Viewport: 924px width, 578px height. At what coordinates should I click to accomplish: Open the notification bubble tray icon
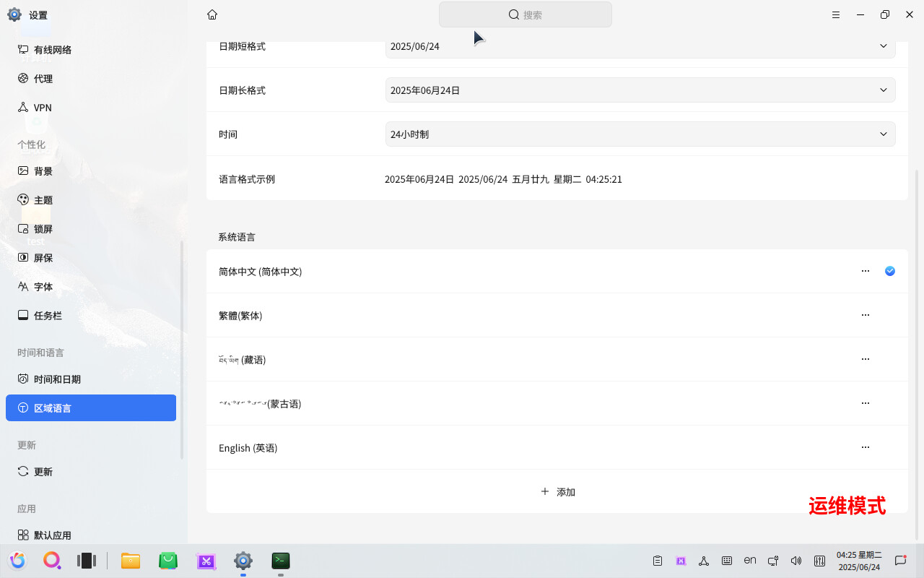(x=901, y=561)
